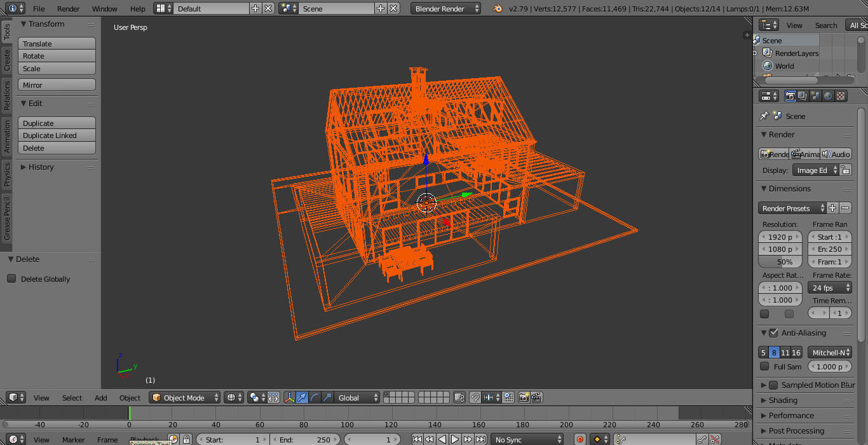
Task: Toggle the Full Sample checkbox
Action: [x=764, y=366]
